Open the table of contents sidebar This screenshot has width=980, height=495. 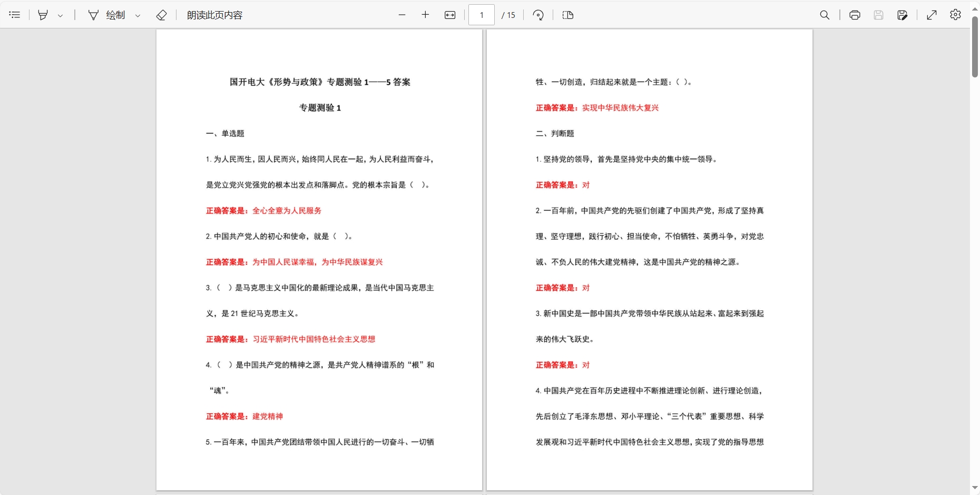click(x=15, y=15)
